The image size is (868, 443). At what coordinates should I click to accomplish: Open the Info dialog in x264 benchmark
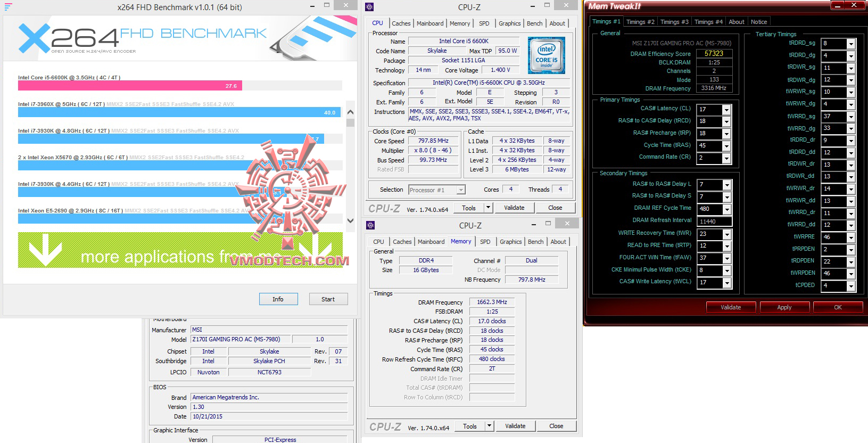click(x=278, y=299)
